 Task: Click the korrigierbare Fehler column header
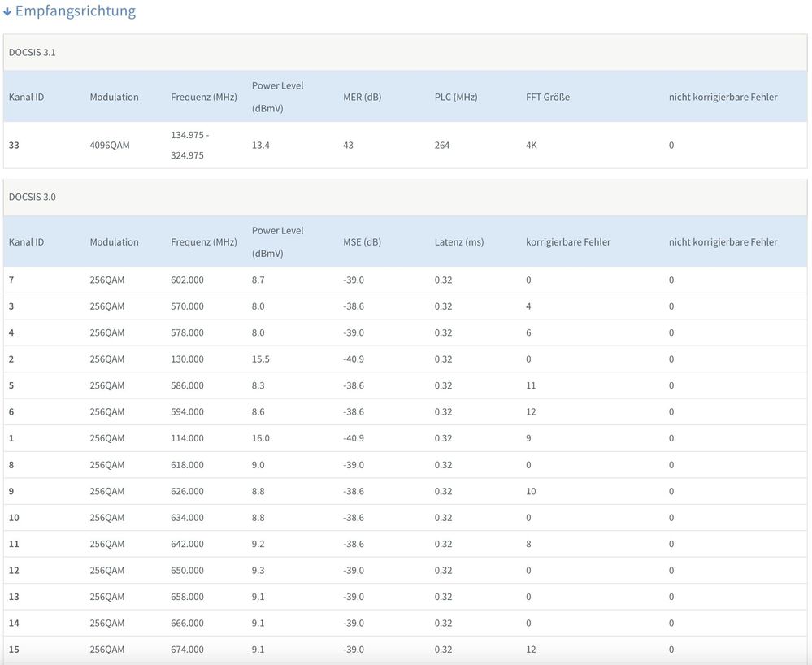(567, 241)
